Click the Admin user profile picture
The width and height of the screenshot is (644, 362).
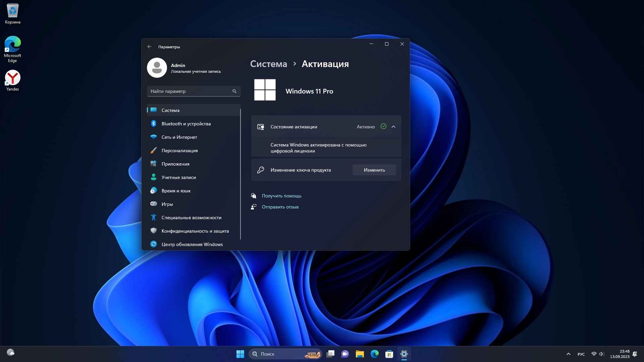tap(157, 68)
